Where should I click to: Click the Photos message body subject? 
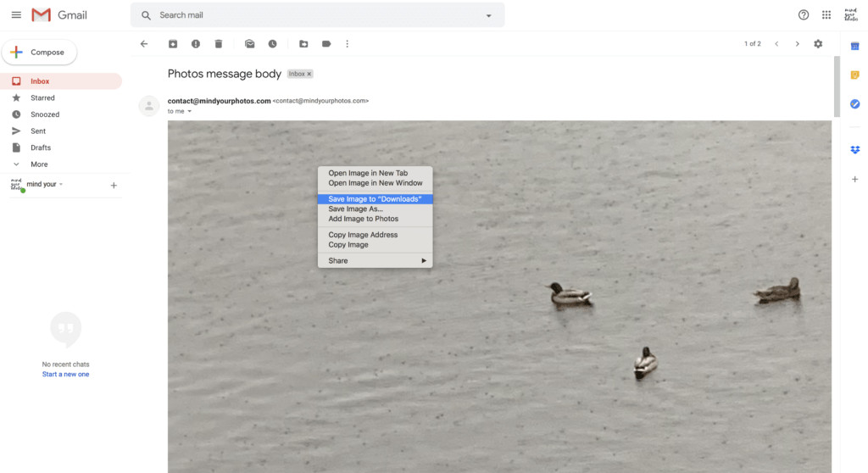224,74
